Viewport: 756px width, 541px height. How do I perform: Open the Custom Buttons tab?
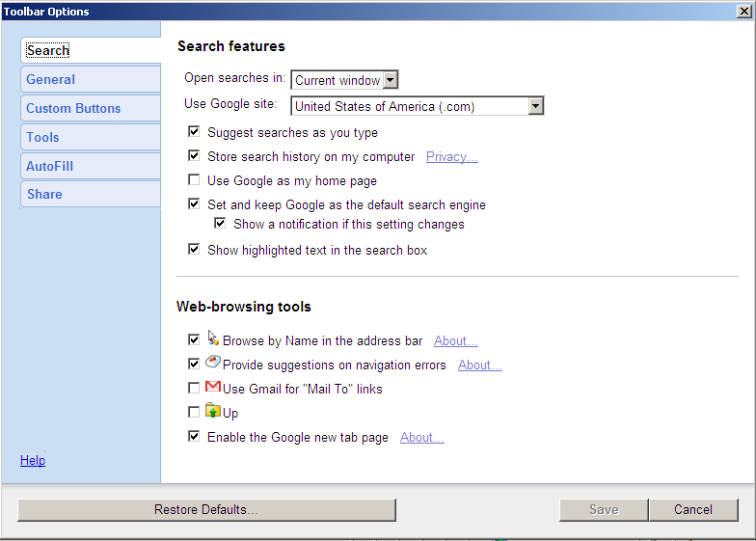[91, 108]
